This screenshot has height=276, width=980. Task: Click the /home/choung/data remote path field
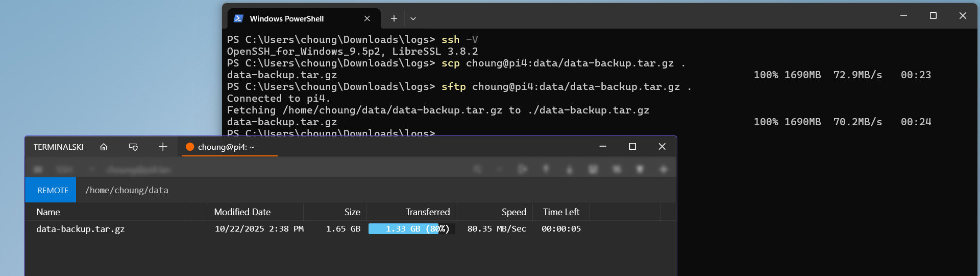coord(127,190)
